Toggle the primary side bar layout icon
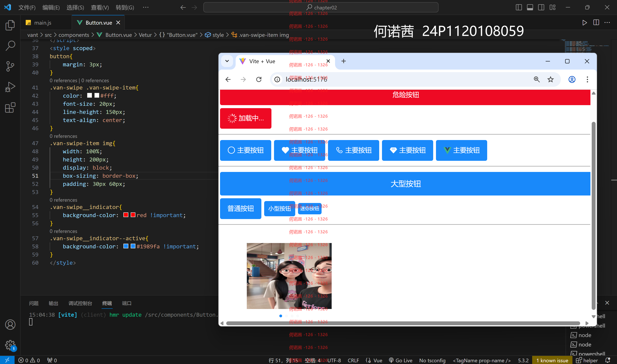Viewport: 617px width, 364px height. coord(519,7)
